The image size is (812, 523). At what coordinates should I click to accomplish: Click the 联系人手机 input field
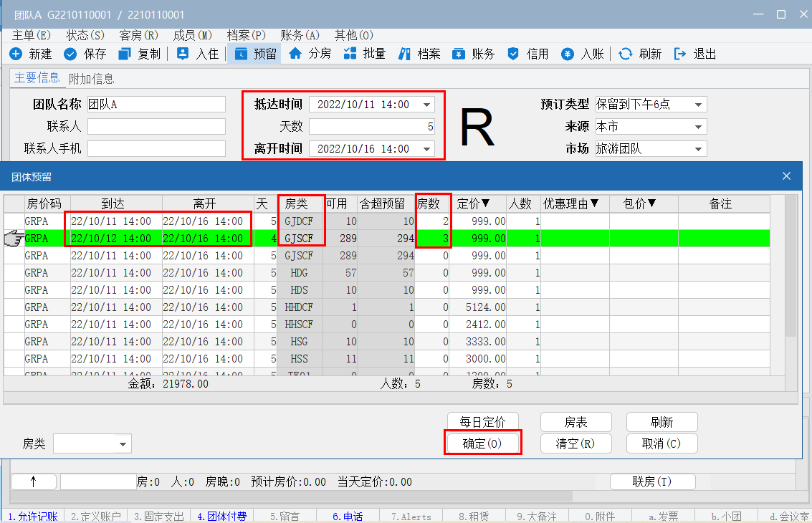[x=156, y=149]
